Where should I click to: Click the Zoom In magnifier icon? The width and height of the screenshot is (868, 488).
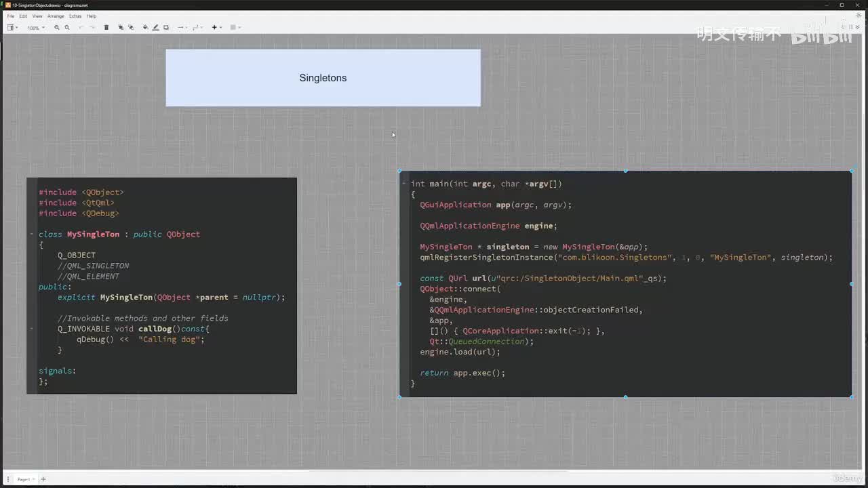pos(57,28)
